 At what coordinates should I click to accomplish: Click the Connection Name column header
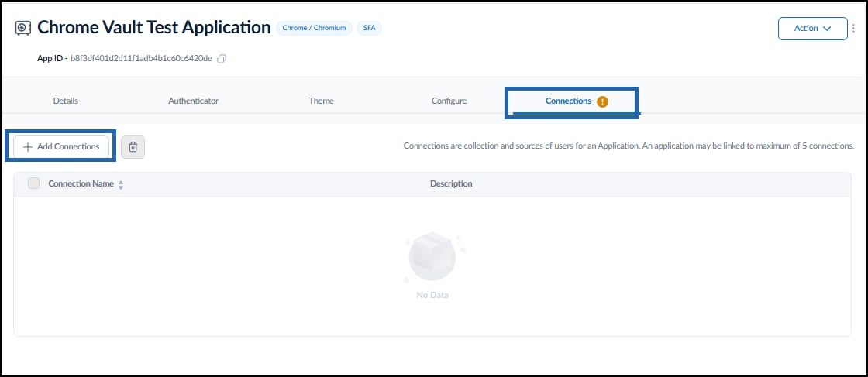pos(81,183)
